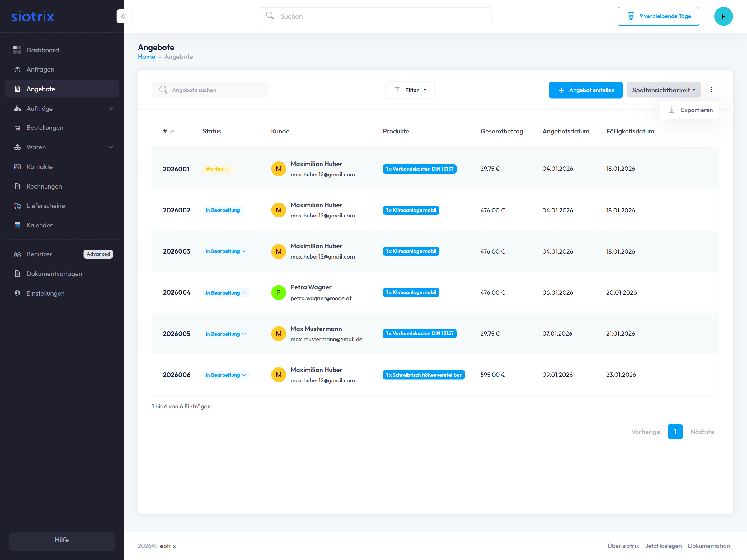Collapse the sidebar with double-chevron icon
747x560 pixels.
point(124,16)
